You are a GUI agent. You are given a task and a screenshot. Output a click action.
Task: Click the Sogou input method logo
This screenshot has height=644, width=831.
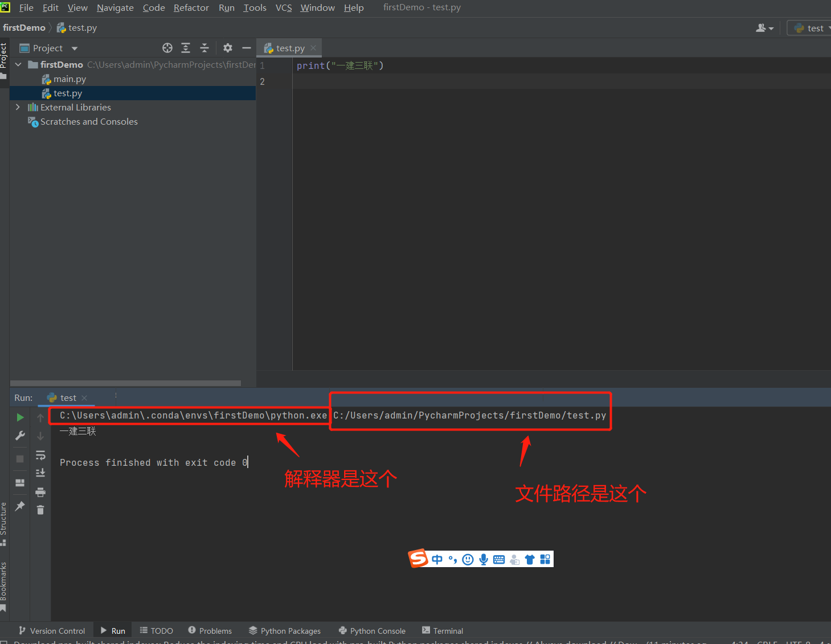point(418,559)
